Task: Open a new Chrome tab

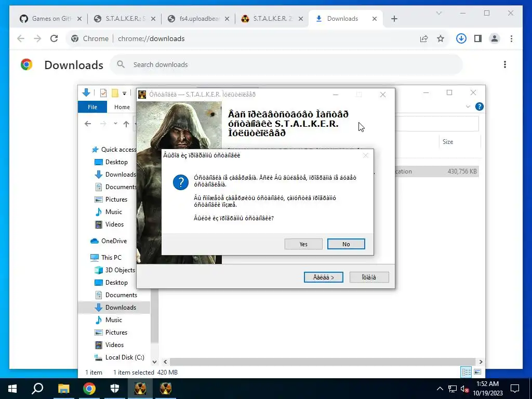Action: pos(394,19)
